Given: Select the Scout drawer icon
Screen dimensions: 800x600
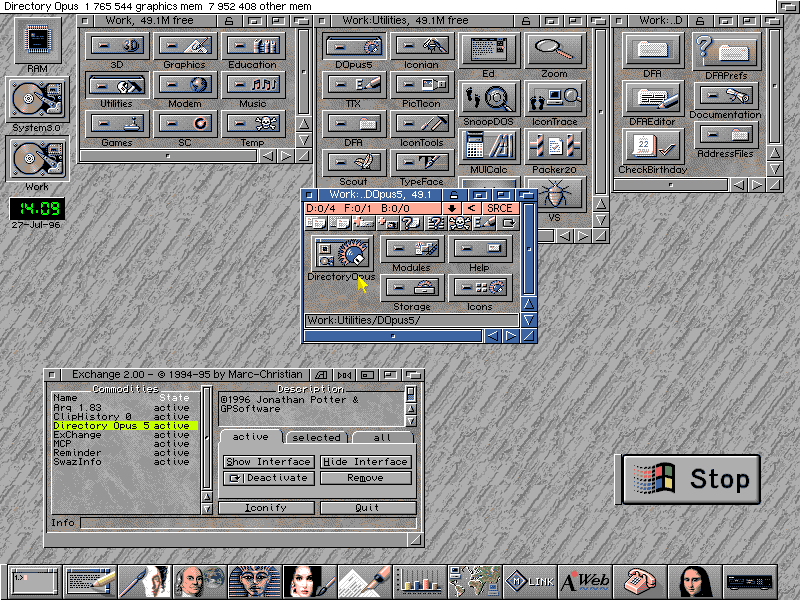Looking at the screenshot, I should 354,163.
